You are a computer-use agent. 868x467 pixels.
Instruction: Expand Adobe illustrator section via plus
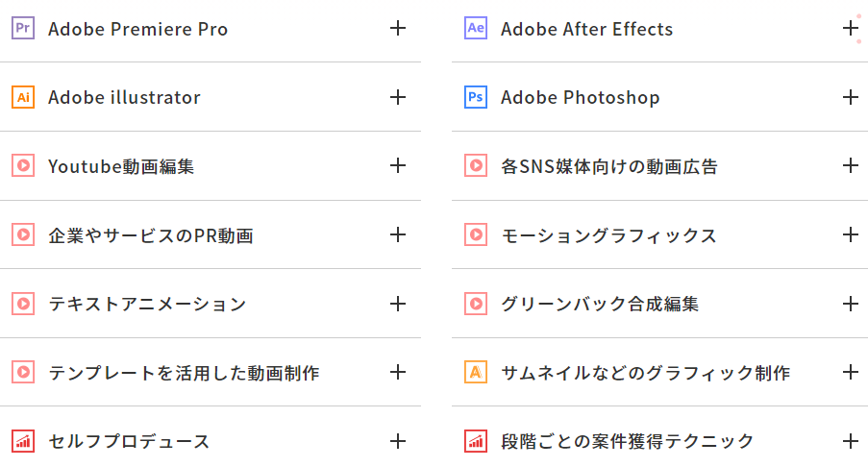(397, 97)
